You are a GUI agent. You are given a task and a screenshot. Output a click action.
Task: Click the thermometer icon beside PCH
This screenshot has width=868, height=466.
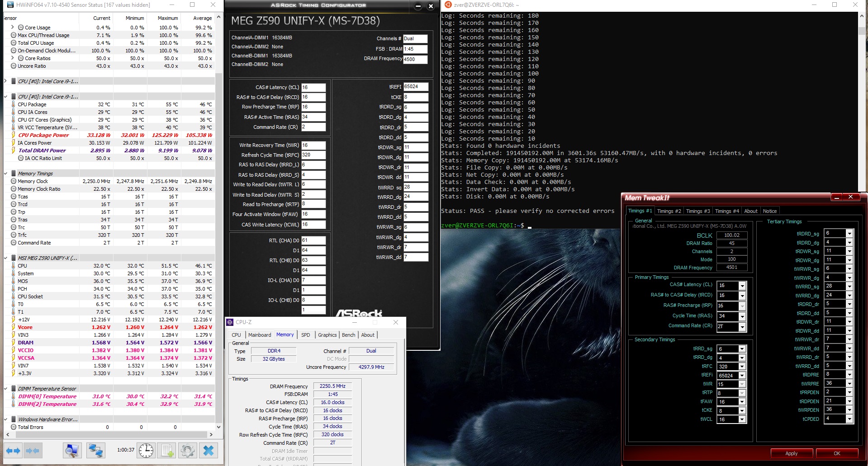(x=14, y=289)
